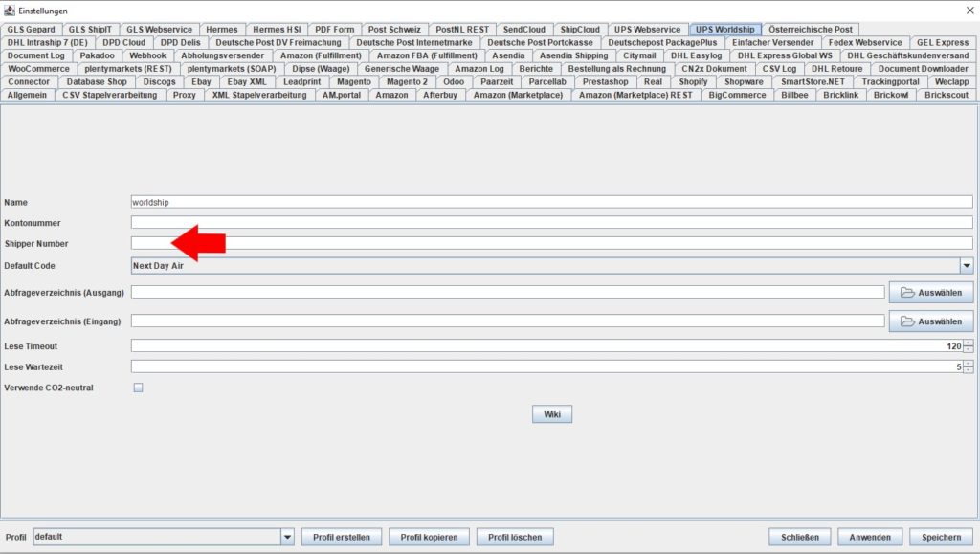
Task: Save settings with the Speichern button
Action: [x=942, y=537]
